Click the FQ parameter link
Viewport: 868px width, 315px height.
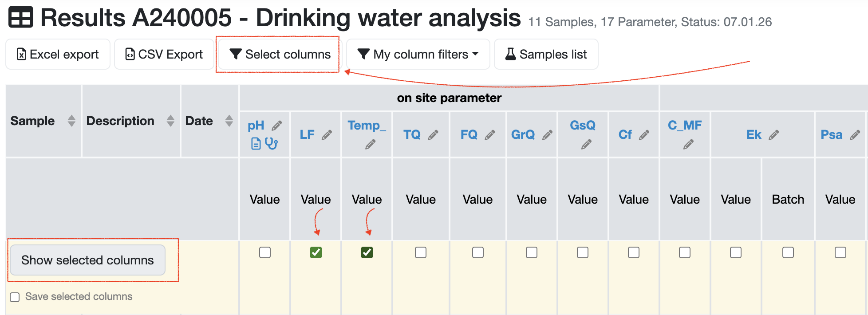(469, 134)
